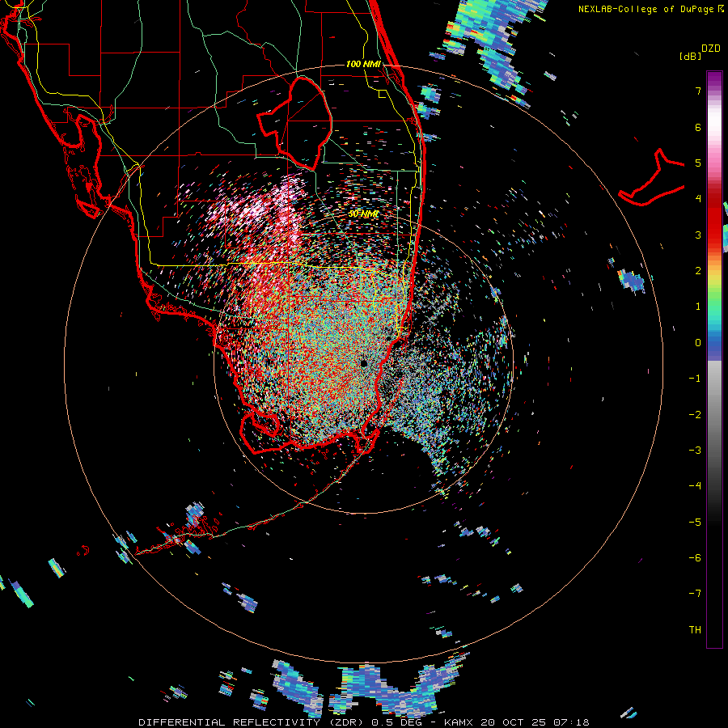Click the -2 value on color scale
This screenshot has width=728, height=728.
(x=695, y=415)
